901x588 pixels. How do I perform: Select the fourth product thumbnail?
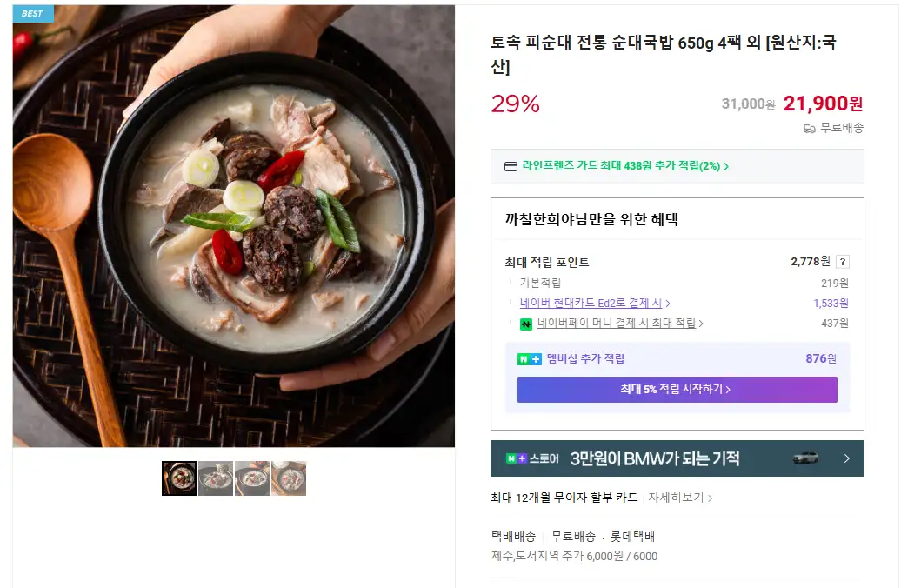point(289,478)
